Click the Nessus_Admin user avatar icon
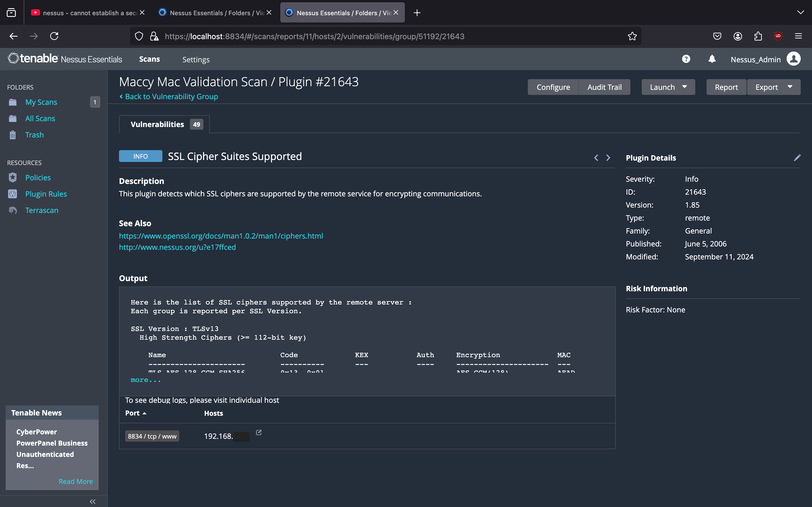This screenshot has width=812, height=507. click(x=793, y=59)
